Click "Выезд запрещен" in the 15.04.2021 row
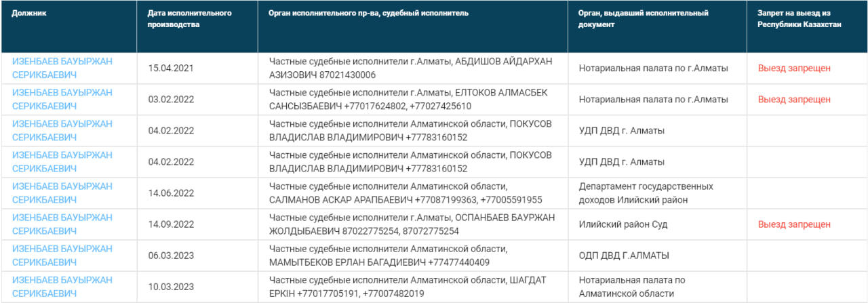The height and width of the screenshot is (303, 868). point(794,68)
